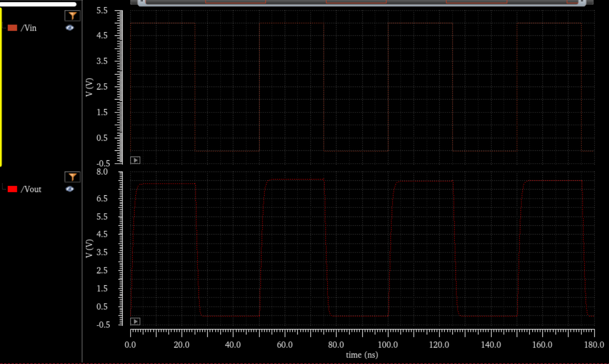Click the play arrow in the Vout strip
The height and width of the screenshot is (364, 609).
point(135,322)
